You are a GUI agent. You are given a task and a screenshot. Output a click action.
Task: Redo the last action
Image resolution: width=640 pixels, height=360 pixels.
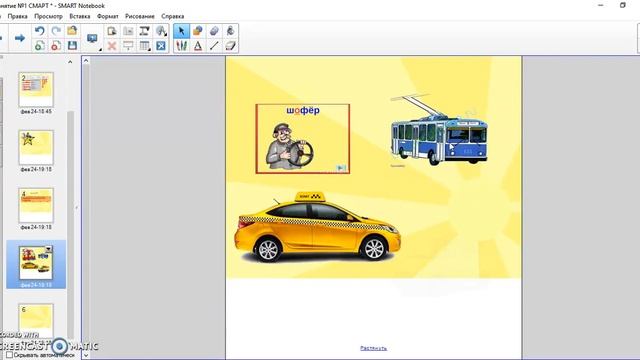[x=56, y=31]
